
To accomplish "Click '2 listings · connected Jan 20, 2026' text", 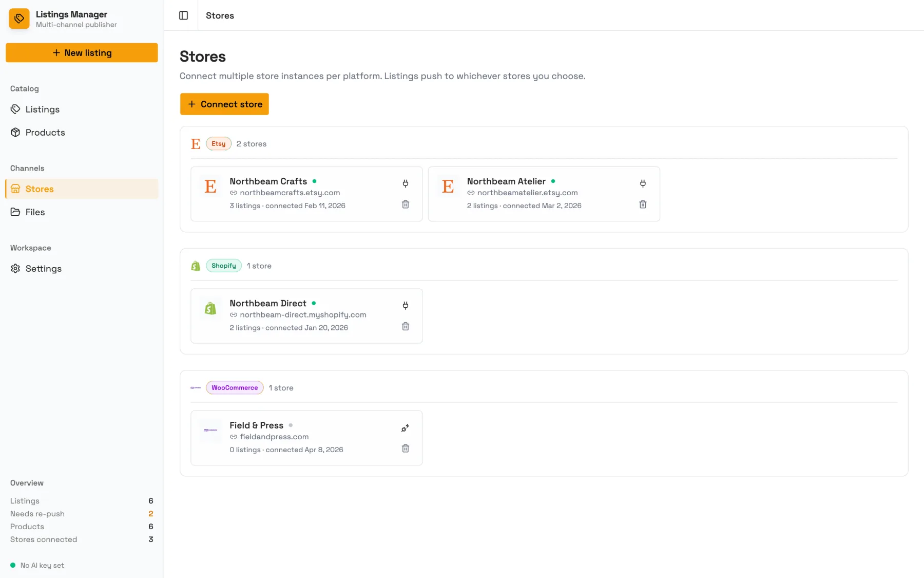I will point(288,328).
